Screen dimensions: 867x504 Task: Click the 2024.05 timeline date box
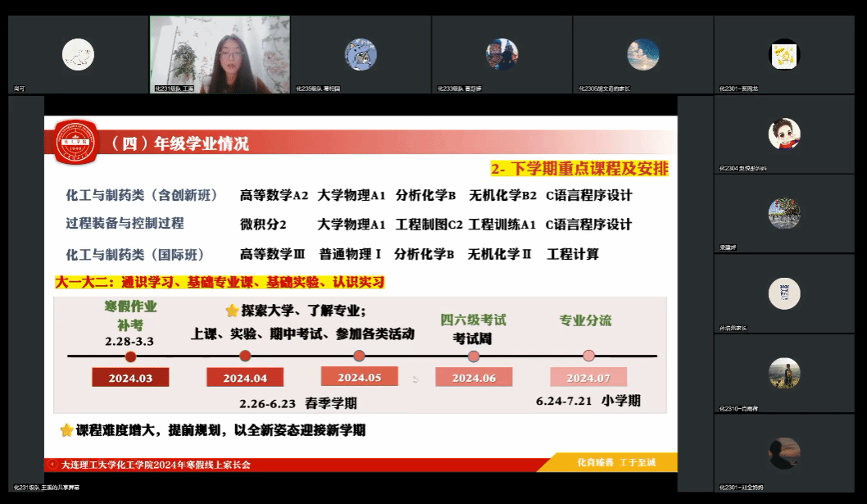(359, 377)
